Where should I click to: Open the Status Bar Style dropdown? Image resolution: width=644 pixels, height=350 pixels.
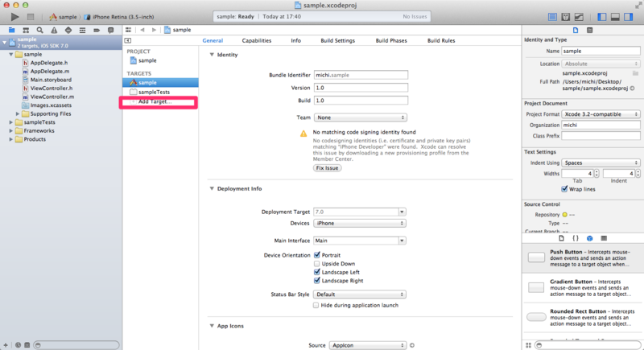360,294
